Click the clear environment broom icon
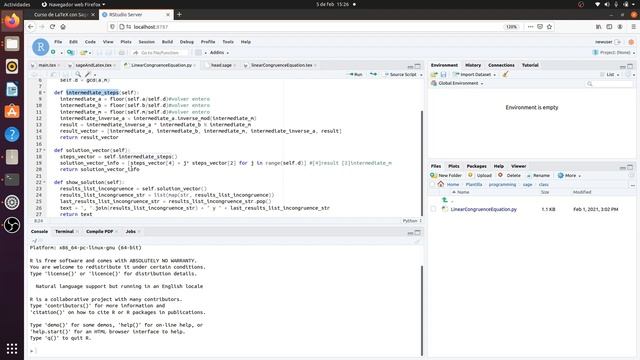The width and height of the screenshot is (640, 360). pyautogui.click(x=505, y=74)
